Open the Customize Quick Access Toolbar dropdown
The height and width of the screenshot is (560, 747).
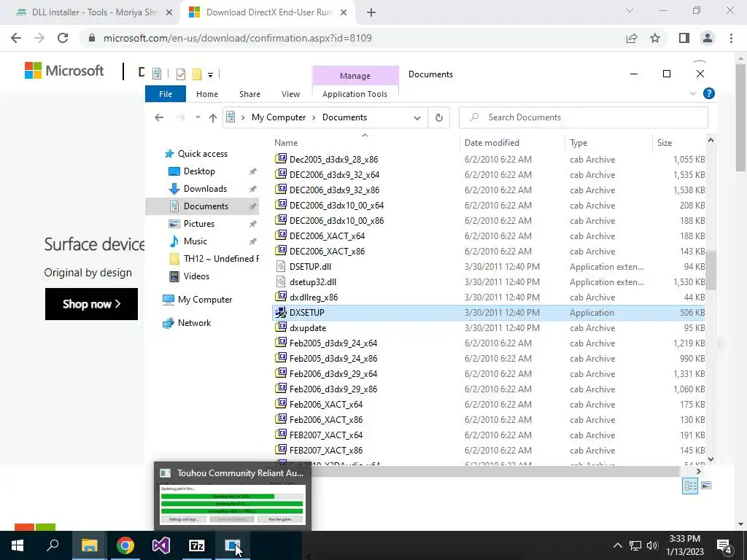tap(210, 74)
